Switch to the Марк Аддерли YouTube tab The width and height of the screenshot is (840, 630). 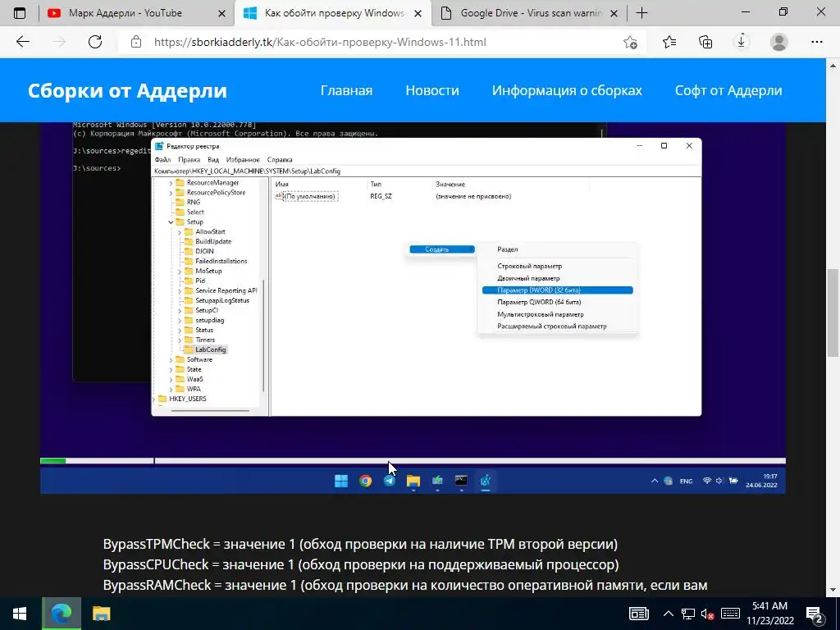coord(127,13)
